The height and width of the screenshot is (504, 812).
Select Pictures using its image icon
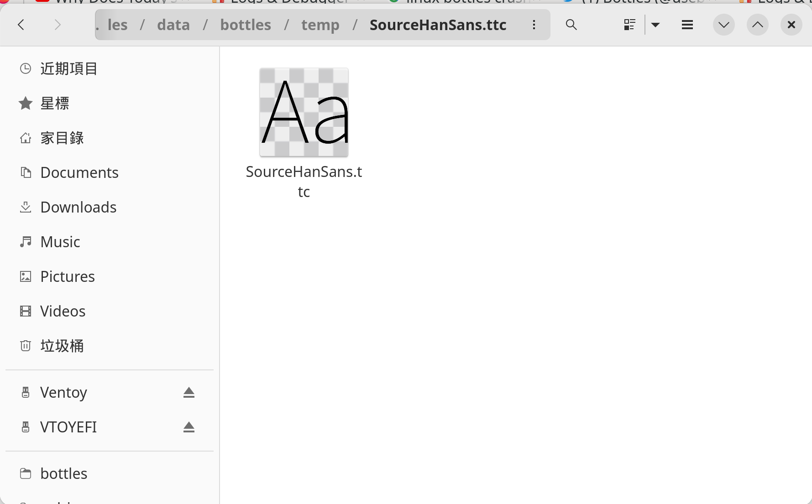pos(26,276)
